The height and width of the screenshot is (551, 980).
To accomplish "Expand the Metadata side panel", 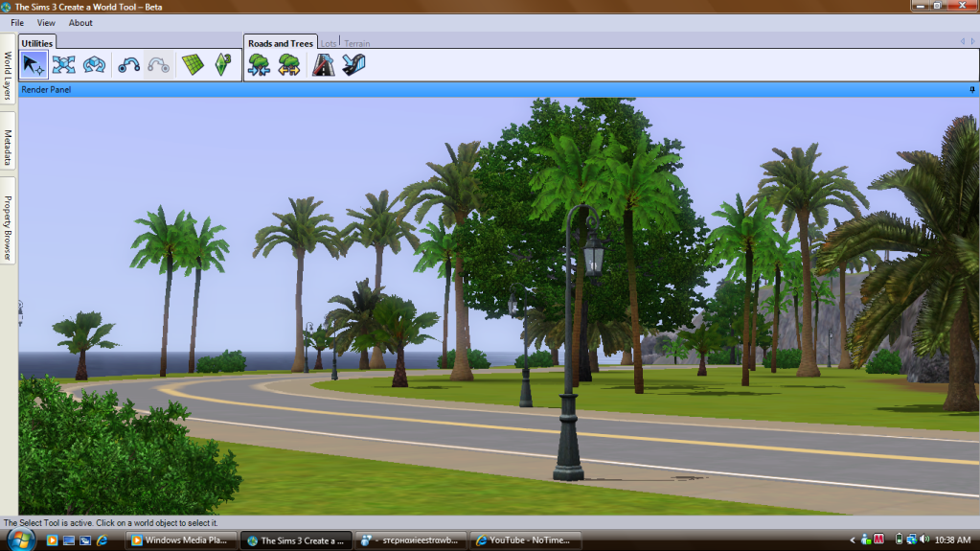I will (x=8, y=143).
